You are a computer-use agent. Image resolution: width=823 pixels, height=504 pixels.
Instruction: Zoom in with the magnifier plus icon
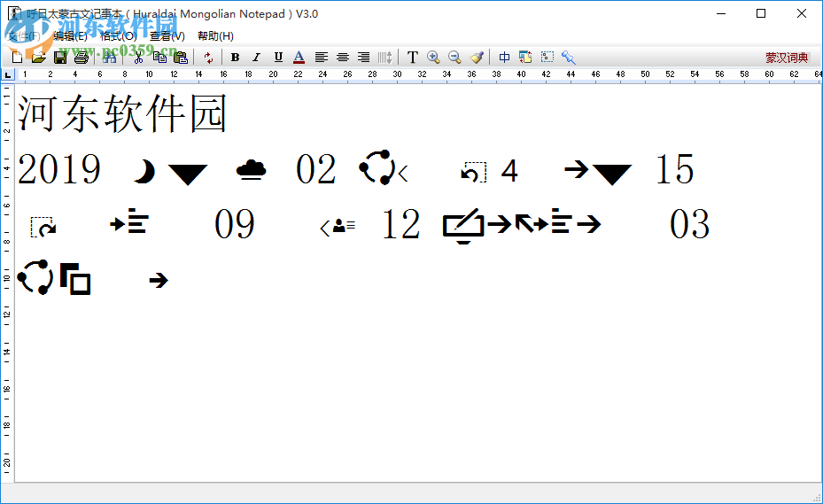pos(433,58)
